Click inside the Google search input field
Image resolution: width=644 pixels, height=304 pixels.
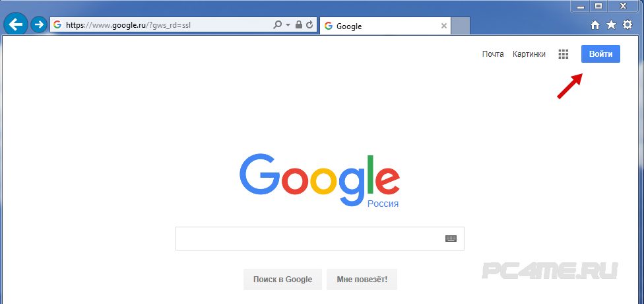pyautogui.click(x=310, y=238)
